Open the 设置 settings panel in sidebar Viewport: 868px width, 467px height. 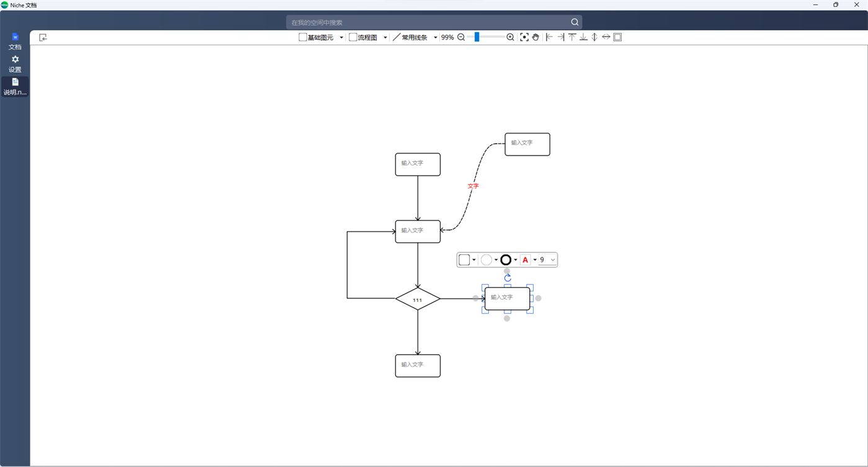[14, 64]
